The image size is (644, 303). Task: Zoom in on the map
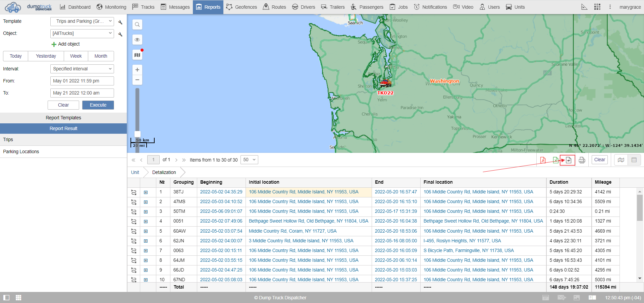tap(137, 70)
